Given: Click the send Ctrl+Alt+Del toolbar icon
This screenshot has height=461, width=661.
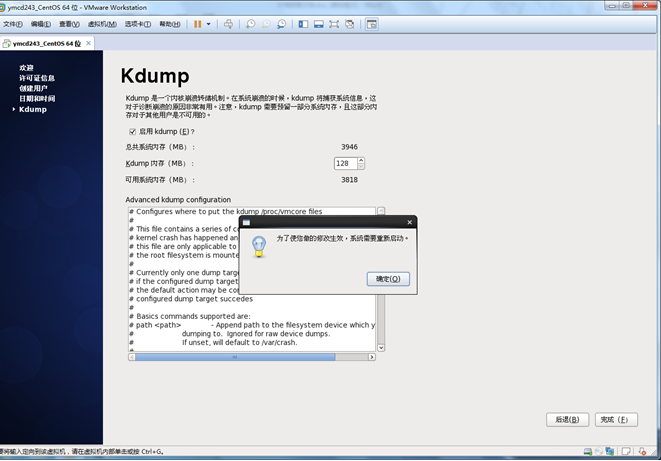Looking at the screenshot, I should tap(228, 24).
